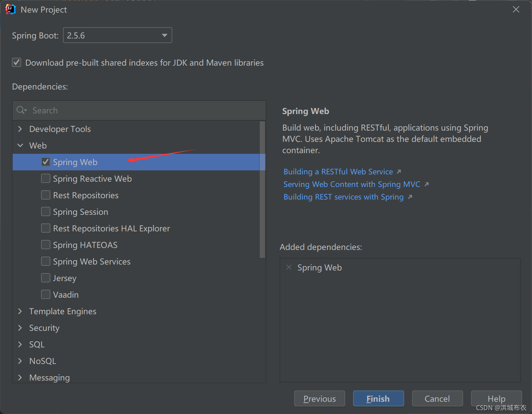Click the IntelliJ IDEA logo icon

point(11,10)
